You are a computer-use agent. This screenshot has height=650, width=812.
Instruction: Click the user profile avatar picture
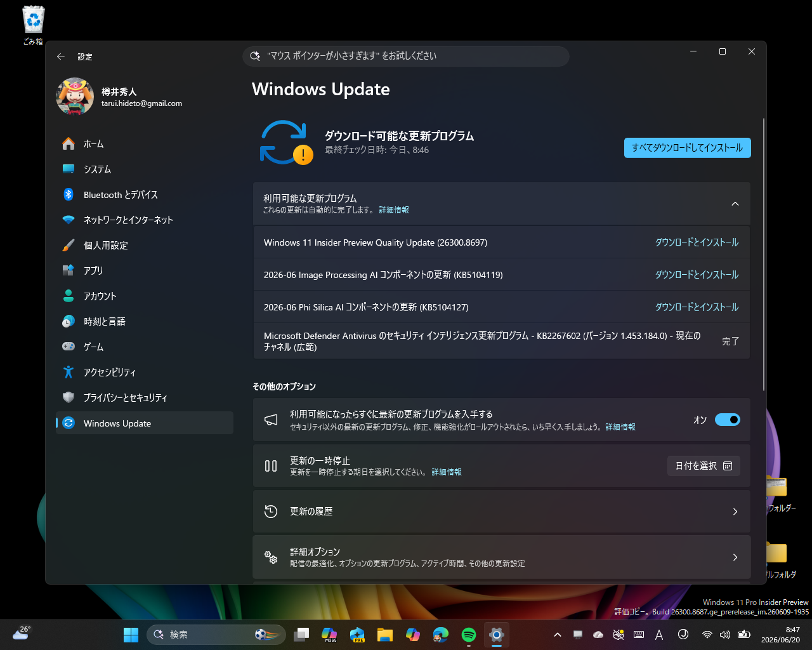pos(75,96)
